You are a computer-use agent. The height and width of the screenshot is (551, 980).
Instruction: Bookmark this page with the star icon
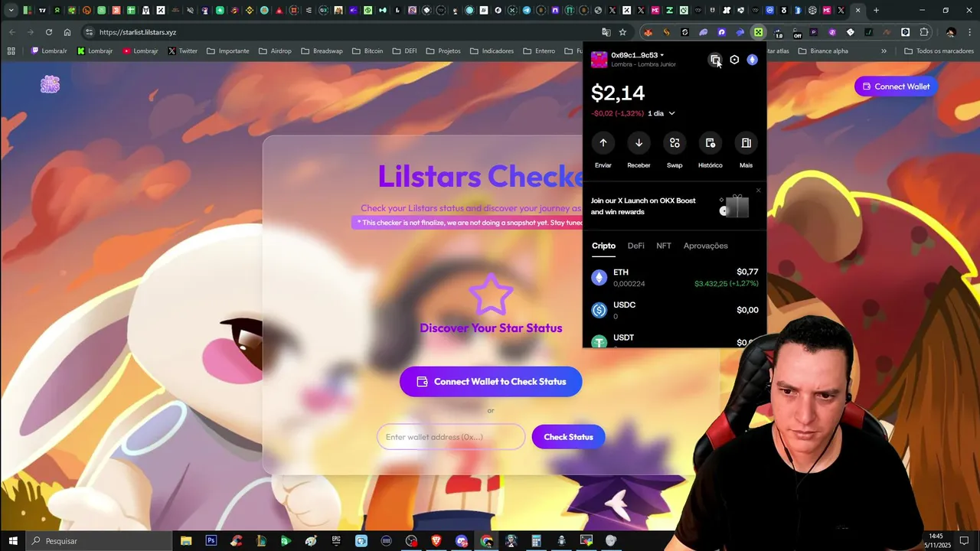click(x=622, y=32)
